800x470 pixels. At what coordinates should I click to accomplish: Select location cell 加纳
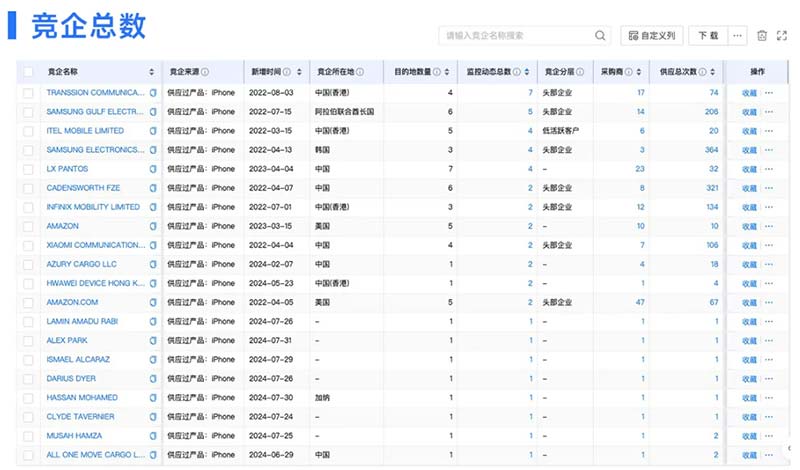tap(322, 398)
